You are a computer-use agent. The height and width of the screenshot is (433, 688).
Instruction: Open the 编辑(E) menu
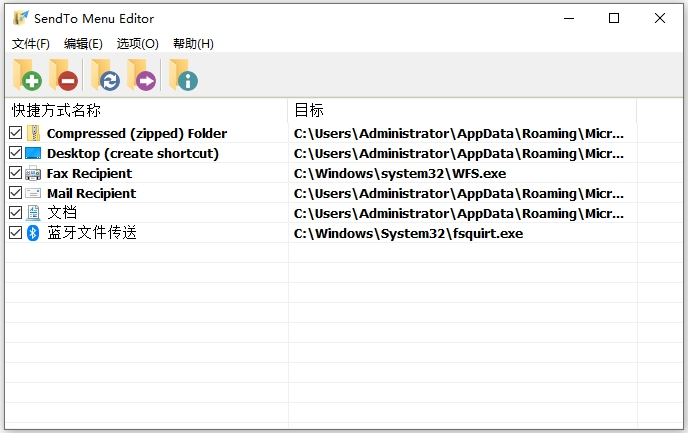click(x=83, y=44)
